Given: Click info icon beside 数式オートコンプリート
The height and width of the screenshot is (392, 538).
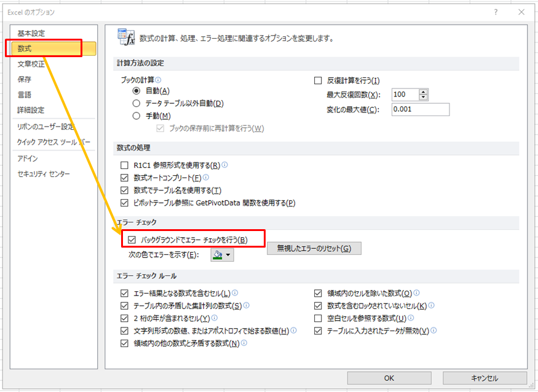Looking at the screenshot, I should pos(206,178).
